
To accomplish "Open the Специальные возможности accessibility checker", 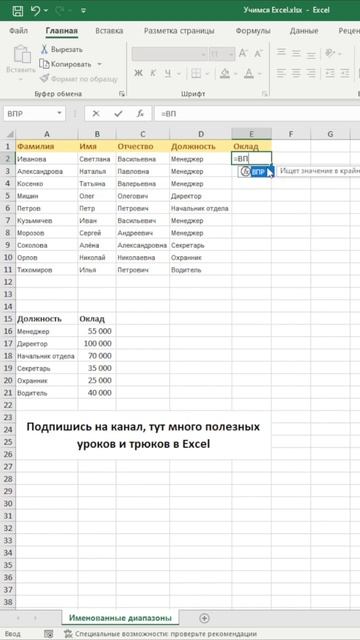I will coord(160,634).
